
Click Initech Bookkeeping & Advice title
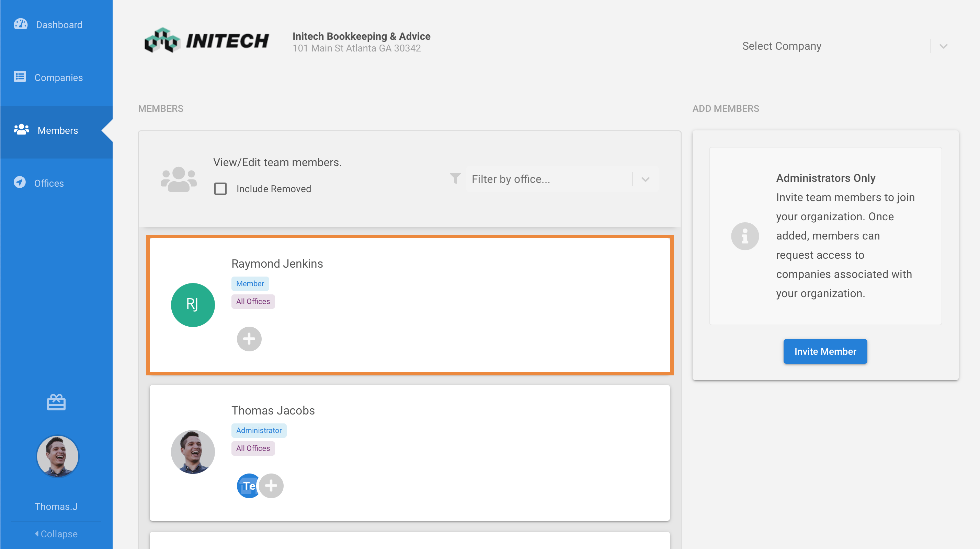click(x=362, y=36)
